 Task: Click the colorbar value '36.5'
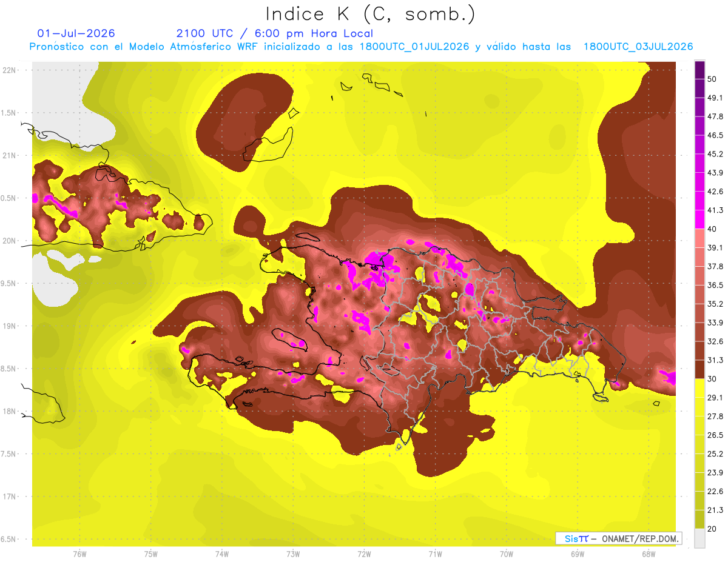[x=715, y=286]
